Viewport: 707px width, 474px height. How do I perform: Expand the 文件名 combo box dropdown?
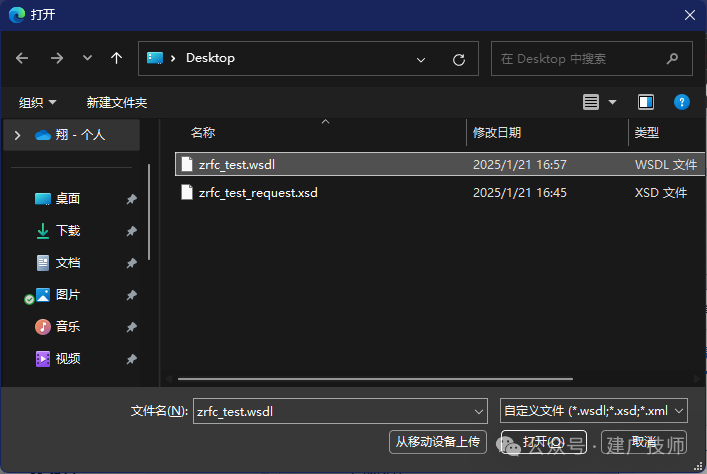pyautogui.click(x=478, y=411)
